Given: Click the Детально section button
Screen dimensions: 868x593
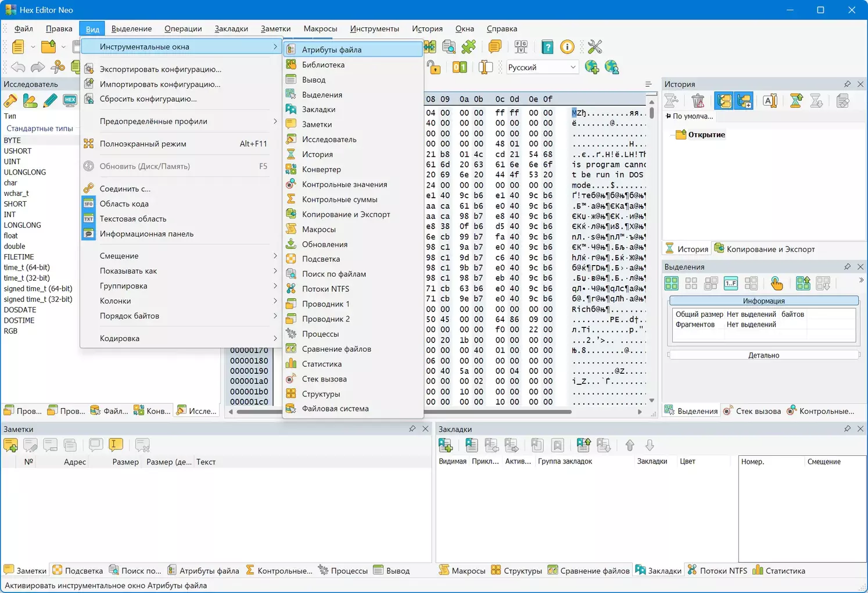Looking at the screenshot, I should [x=763, y=355].
